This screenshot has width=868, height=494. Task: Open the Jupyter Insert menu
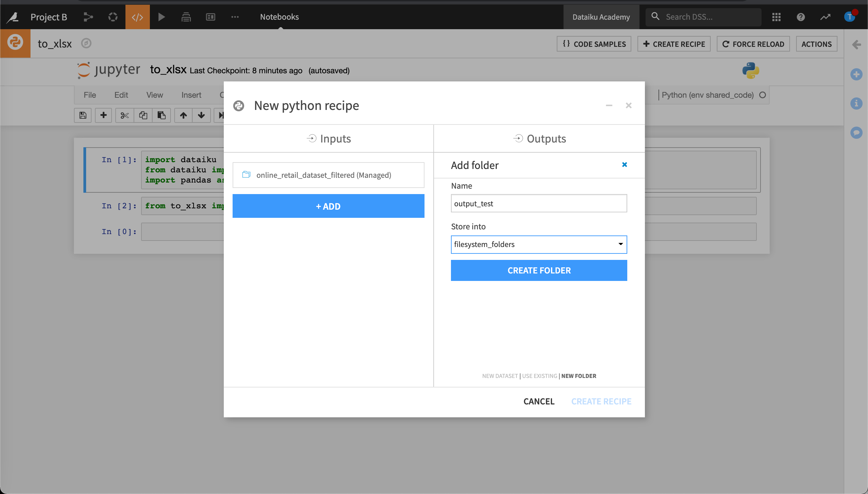click(191, 95)
